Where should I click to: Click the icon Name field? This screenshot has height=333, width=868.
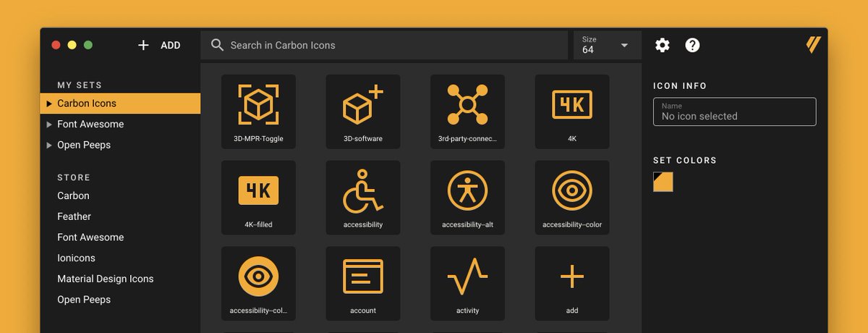(x=734, y=111)
